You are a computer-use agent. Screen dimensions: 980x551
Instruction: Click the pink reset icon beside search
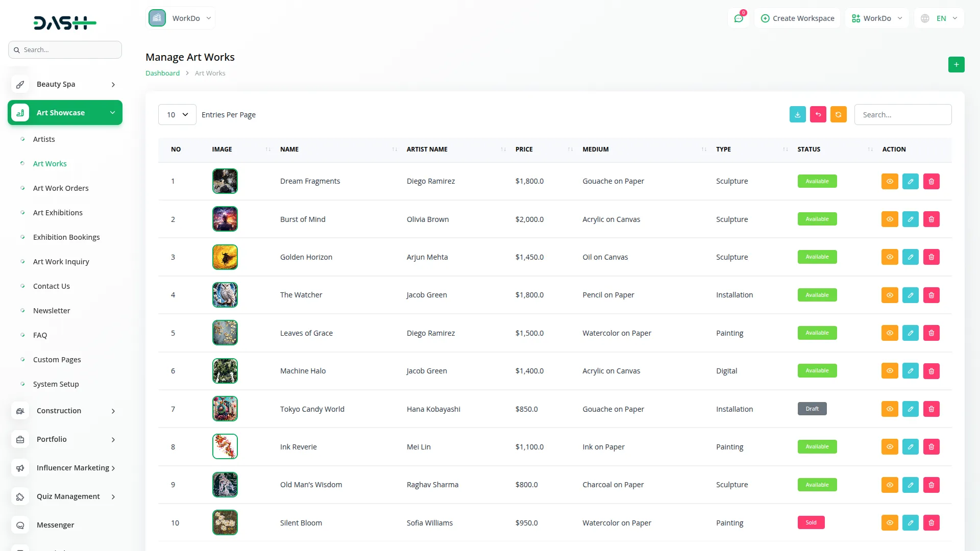818,115
